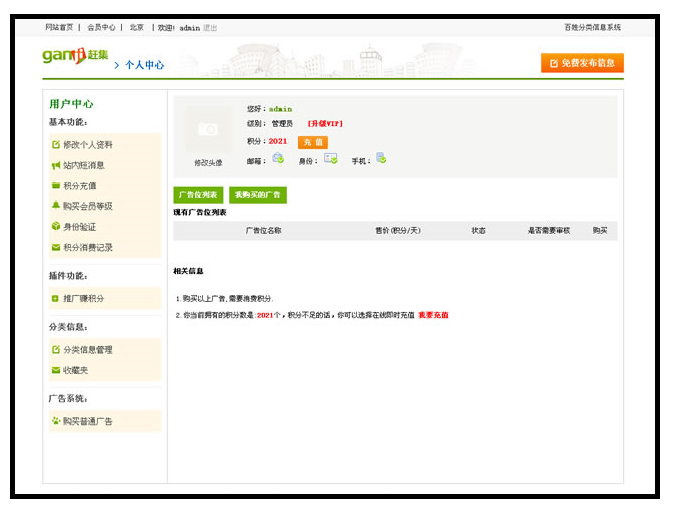Click the identity verification status icon

coord(330,159)
